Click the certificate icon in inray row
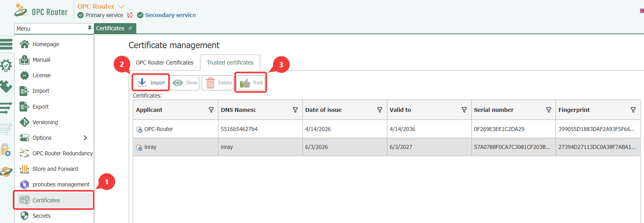Image resolution: width=644 pixels, height=223 pixels. click(139, 148)
